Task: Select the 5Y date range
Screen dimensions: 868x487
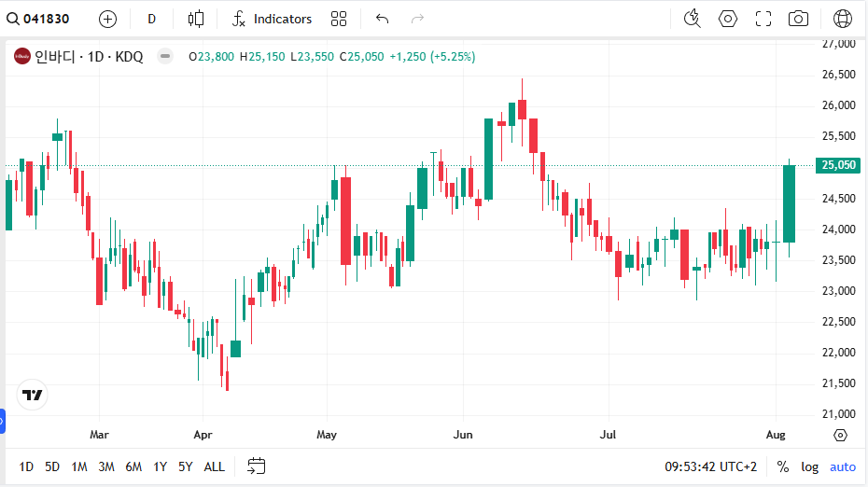Action: pyautogui.click(x=186, y=467)
